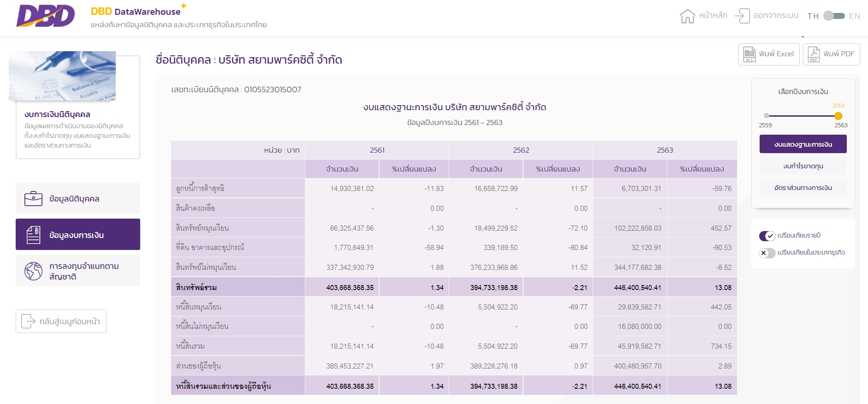Click the 2563 year slider handle

(x=838, y=116)
